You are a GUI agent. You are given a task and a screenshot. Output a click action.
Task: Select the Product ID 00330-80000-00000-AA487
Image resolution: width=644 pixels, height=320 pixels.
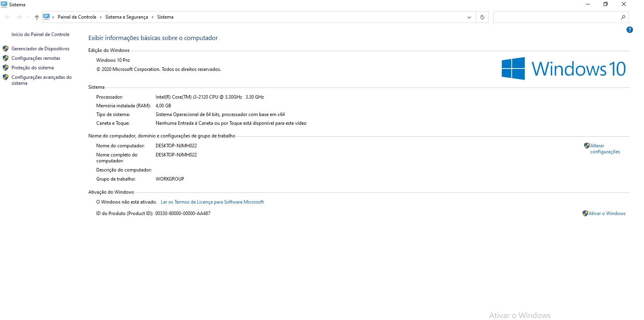[x=183, y=213]
